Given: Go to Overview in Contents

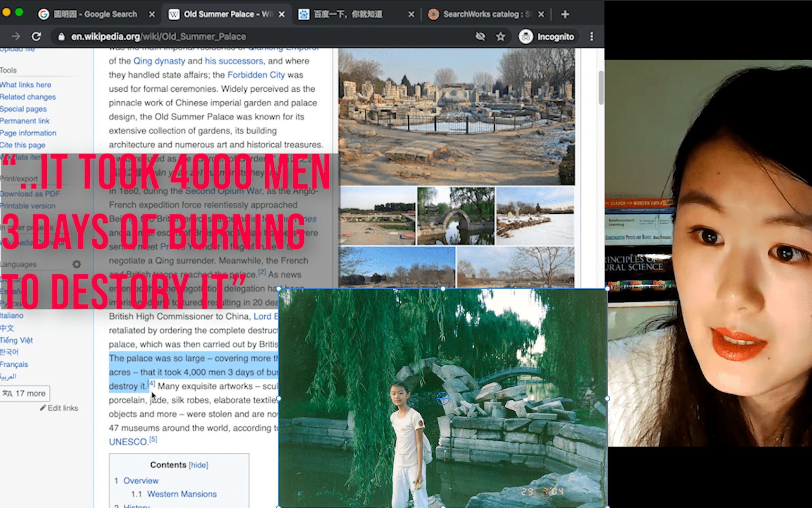Looking at the screenshot, I should [x=141, y=481].
